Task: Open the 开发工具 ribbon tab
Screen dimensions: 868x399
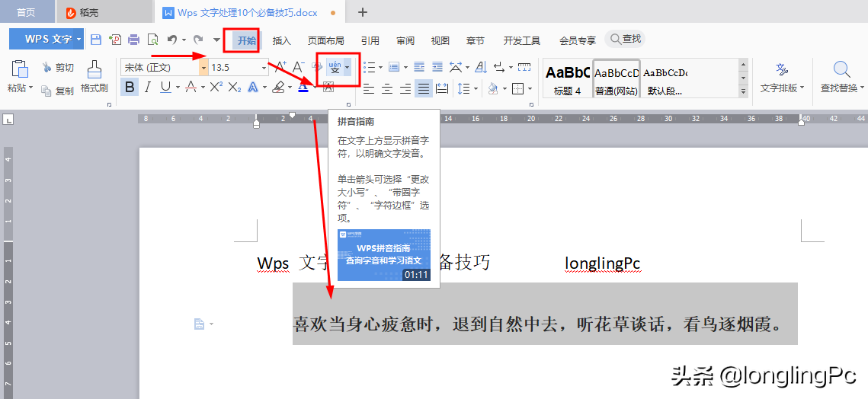Action: coord(521,40)
